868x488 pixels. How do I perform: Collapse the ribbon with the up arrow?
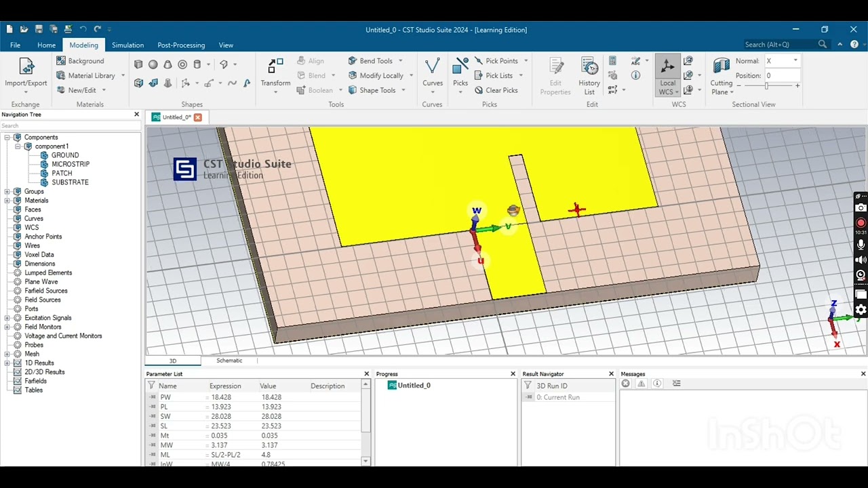(840, 45)
